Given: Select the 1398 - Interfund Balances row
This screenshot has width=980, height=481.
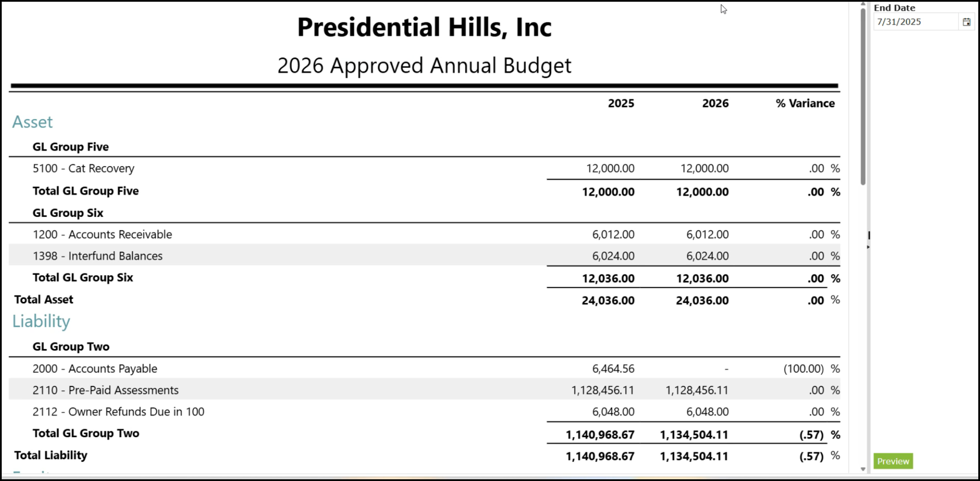Looking at the screenshot, I should coord(424,256).
